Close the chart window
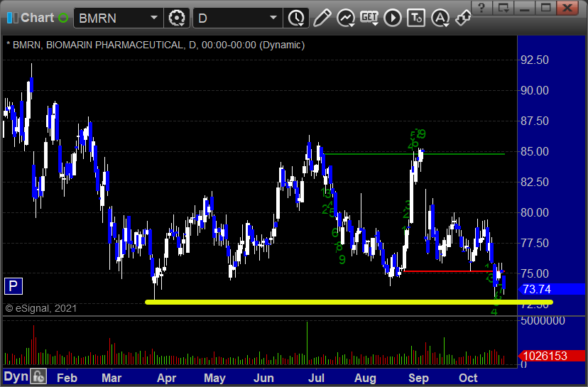Screen dimensions: 588x387 [x=567, y=8]
